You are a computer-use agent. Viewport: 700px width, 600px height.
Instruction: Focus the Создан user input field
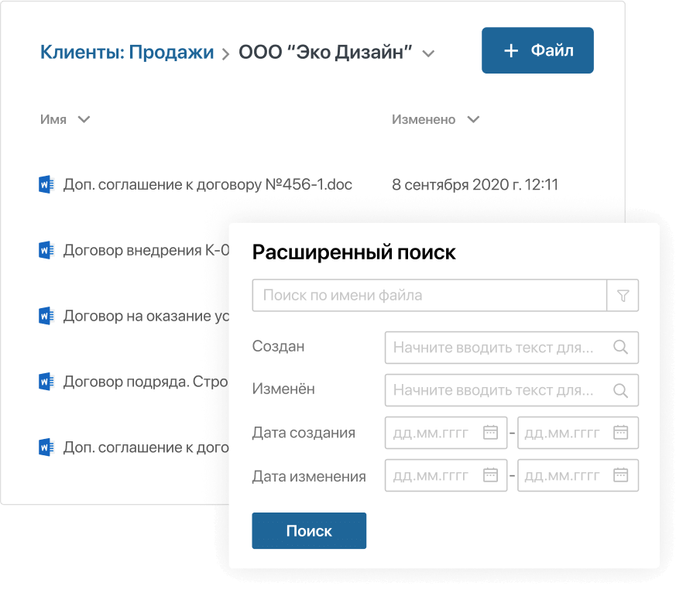pos(512,348)
